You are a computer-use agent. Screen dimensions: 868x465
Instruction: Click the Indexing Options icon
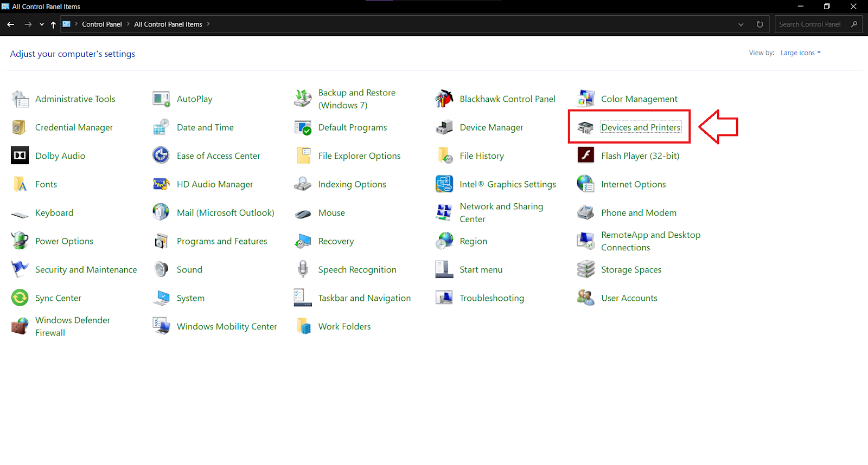(303, 184)
